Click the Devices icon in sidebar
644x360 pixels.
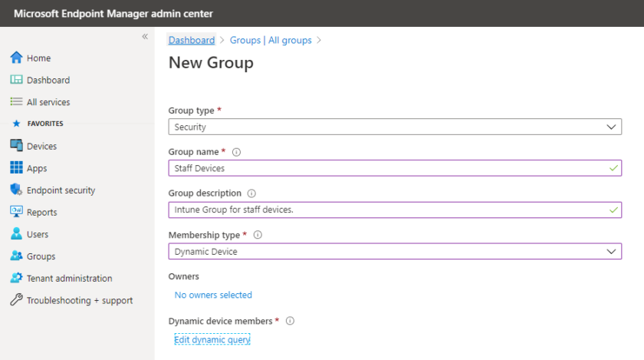point(16,146)
